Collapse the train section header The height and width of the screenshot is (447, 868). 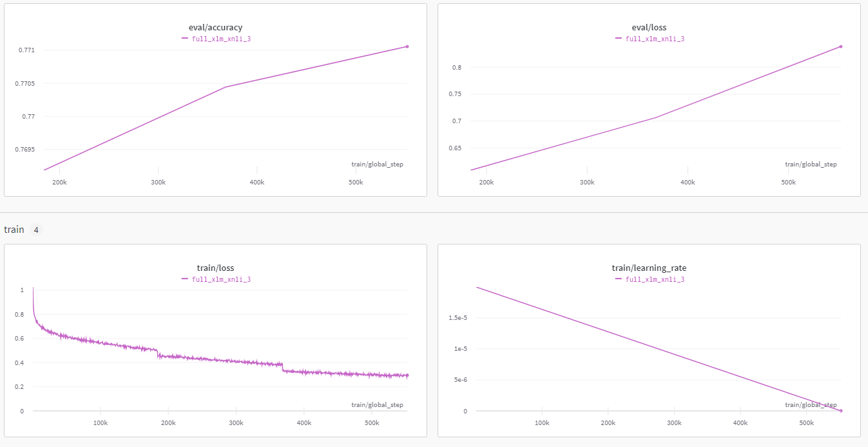point(14,230)
